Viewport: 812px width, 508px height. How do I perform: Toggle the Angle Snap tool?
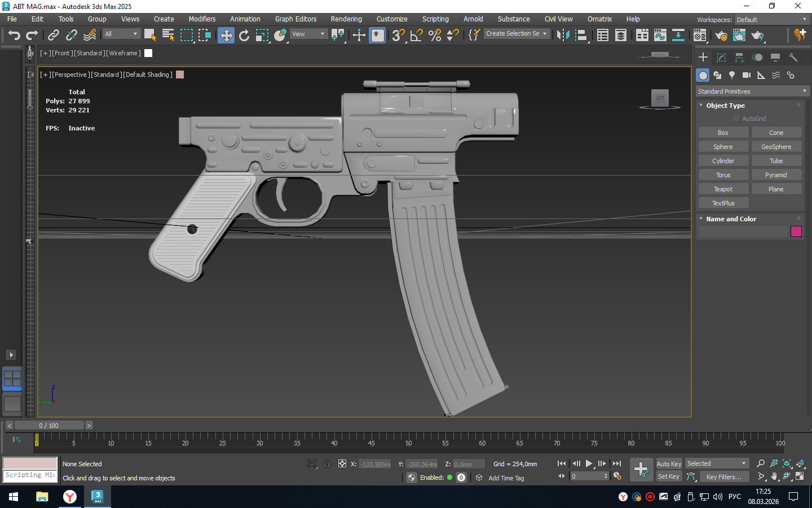tap(417, 36)
